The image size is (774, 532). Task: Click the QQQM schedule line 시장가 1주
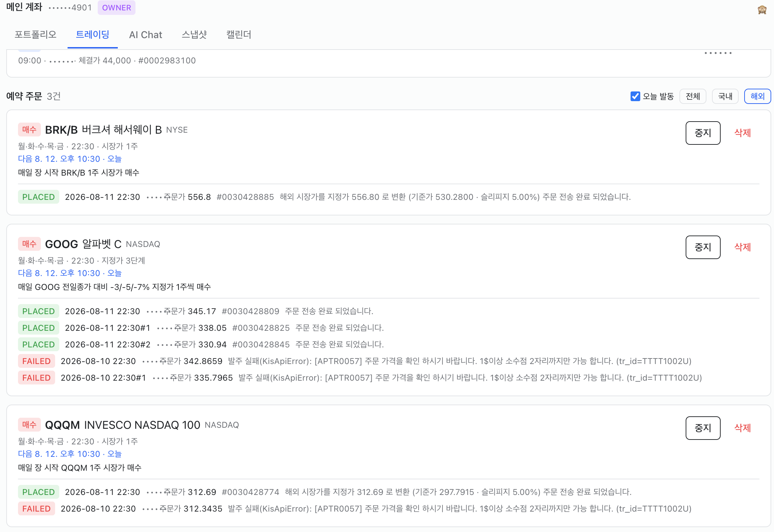(78, 442)
